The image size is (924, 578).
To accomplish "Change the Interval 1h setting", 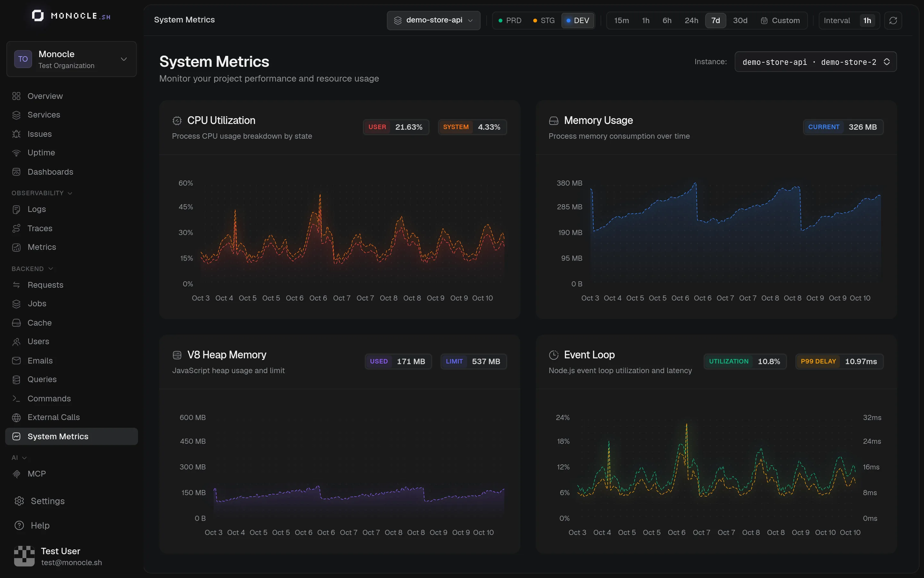I will pos(867,21).
